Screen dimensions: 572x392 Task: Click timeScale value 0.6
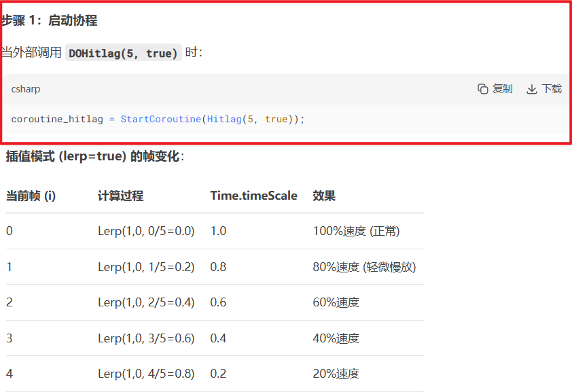pyautogui.click(x=218, y=302)
